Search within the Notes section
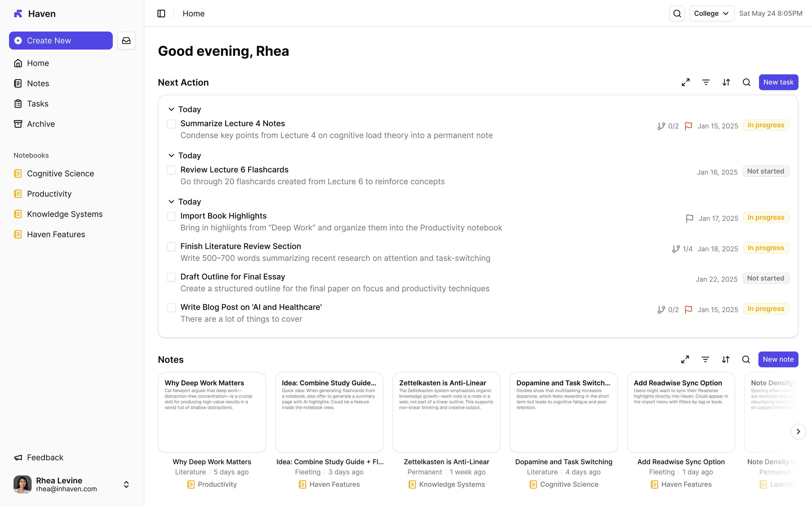812x507 pixels. coord(745,359)
